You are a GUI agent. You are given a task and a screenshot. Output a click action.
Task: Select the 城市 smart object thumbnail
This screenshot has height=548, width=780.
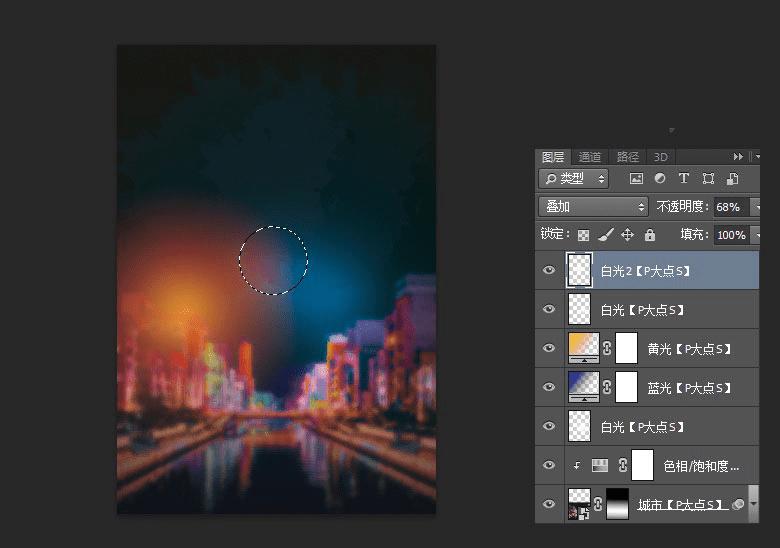[x=579, y=504]
